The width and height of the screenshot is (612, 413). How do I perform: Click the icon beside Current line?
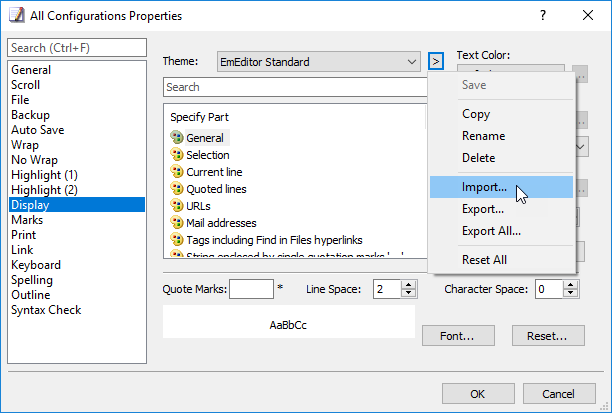[x=177, y=172]
